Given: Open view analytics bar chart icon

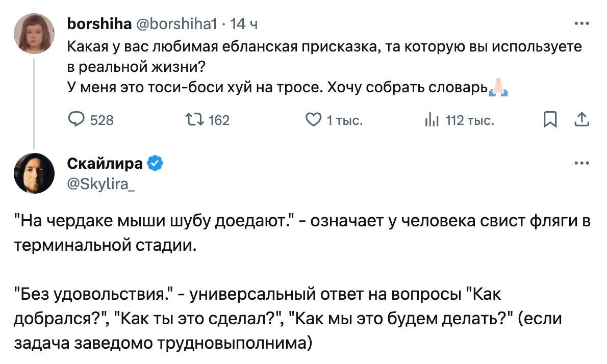Looking at the screenshot, I should coord(431,120).
